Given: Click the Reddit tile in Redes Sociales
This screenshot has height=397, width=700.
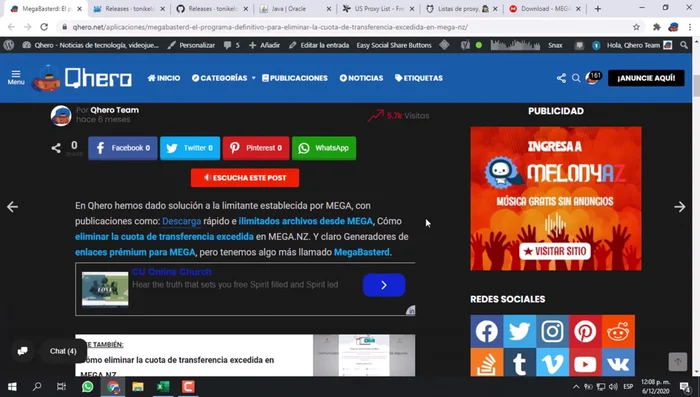Looking at the screenshot, I should (618, 331).
